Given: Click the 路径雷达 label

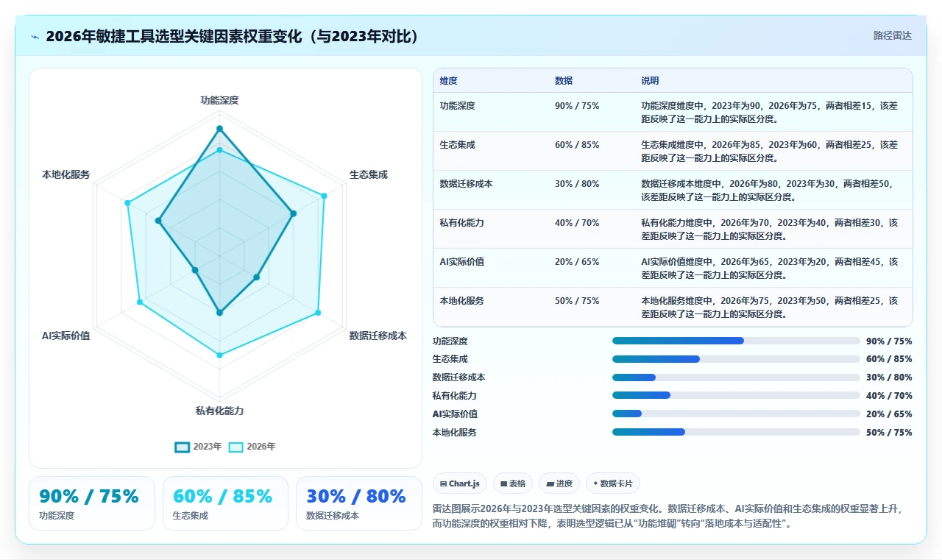Looking at the screenshot, I should coord(892,35).
